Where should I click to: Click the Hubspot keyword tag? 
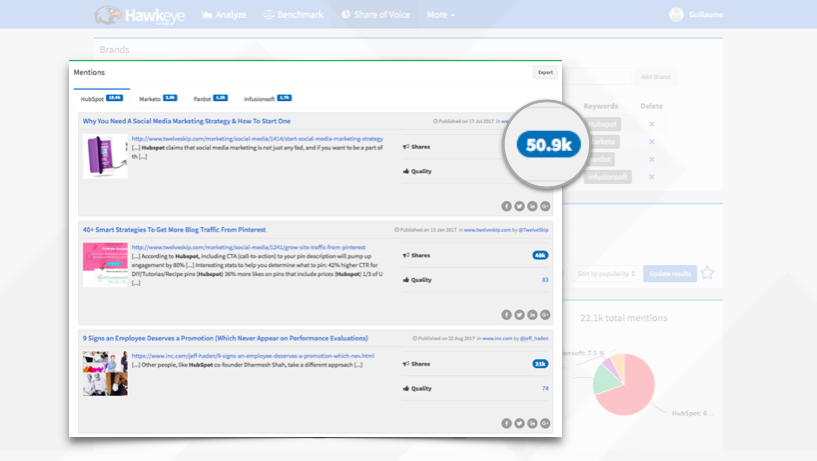click(603, 124)
